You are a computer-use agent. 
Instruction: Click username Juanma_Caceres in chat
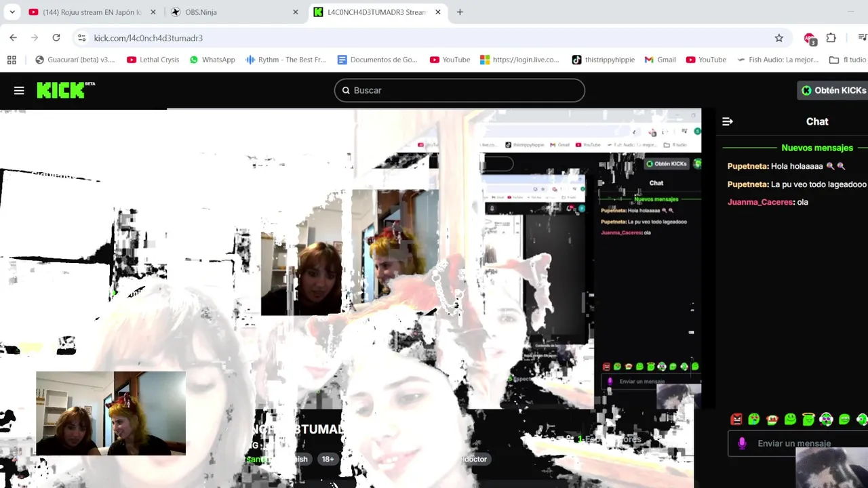click(x=759, y=202)
